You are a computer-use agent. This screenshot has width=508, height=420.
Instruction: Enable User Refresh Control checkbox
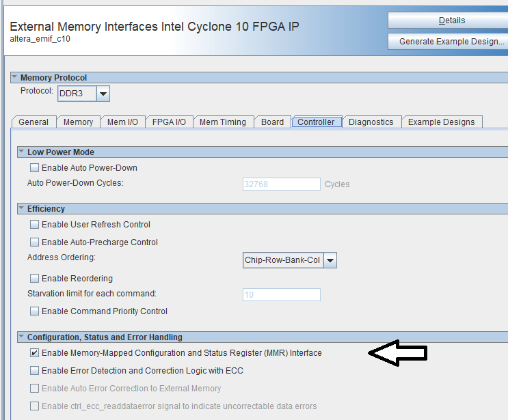coord(34,224)
